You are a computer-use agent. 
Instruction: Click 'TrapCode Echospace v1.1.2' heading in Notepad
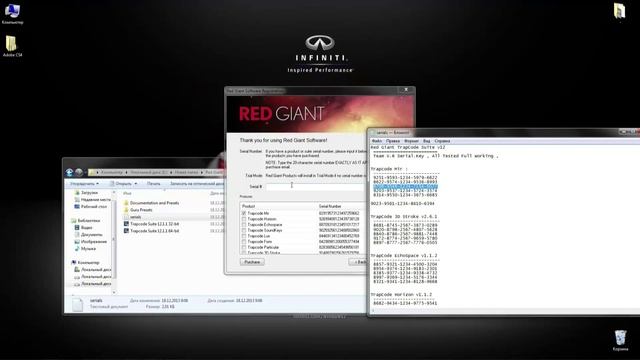pos(404,256)
